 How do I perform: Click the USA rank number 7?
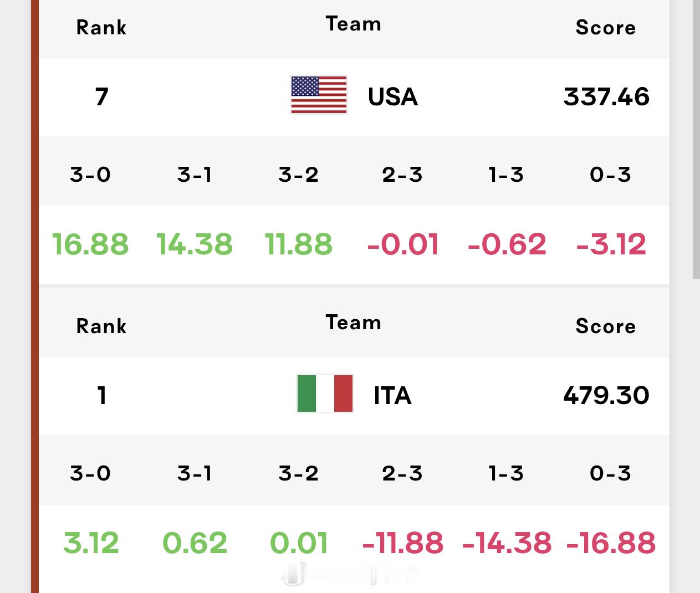pyautogui.click(x=101, y=97)
